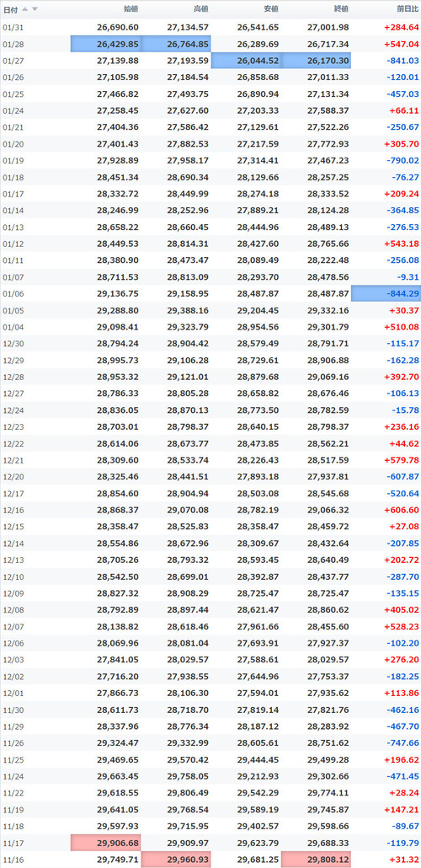Click the change value +305.70
The image size is (421, 868).
[x=401, y=144]
